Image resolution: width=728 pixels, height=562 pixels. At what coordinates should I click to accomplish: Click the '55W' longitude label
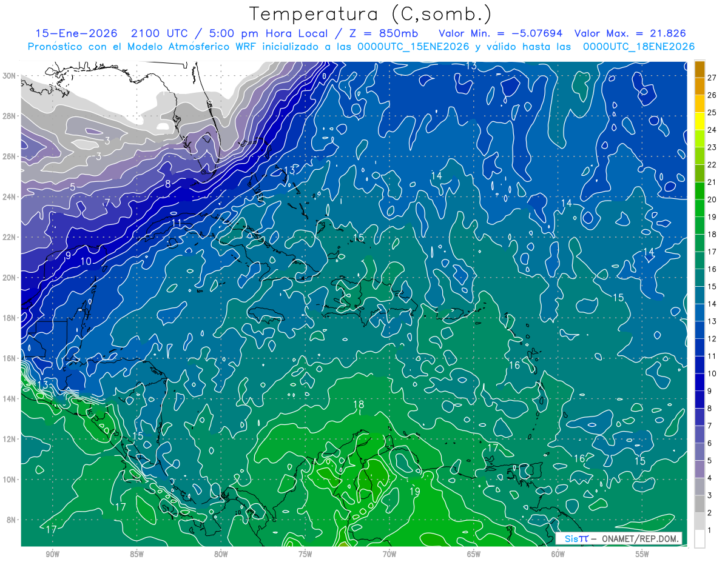642,554
